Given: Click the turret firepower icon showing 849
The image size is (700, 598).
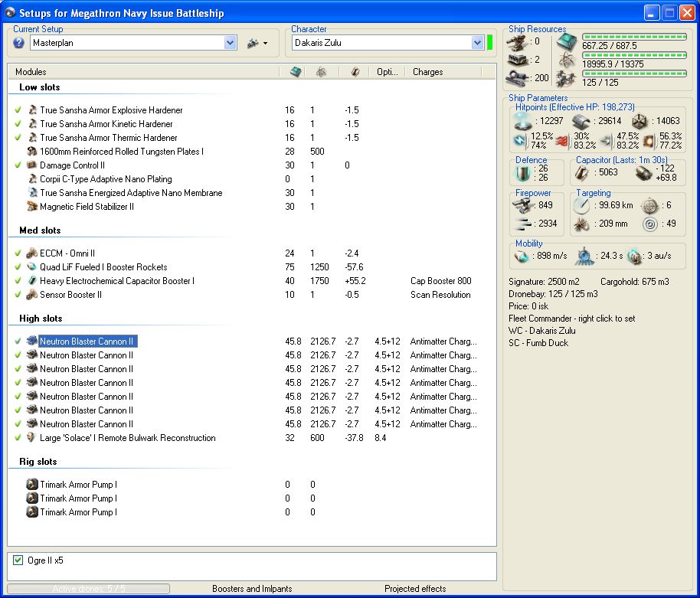Looking at the screenshot, I should (523, 205).
